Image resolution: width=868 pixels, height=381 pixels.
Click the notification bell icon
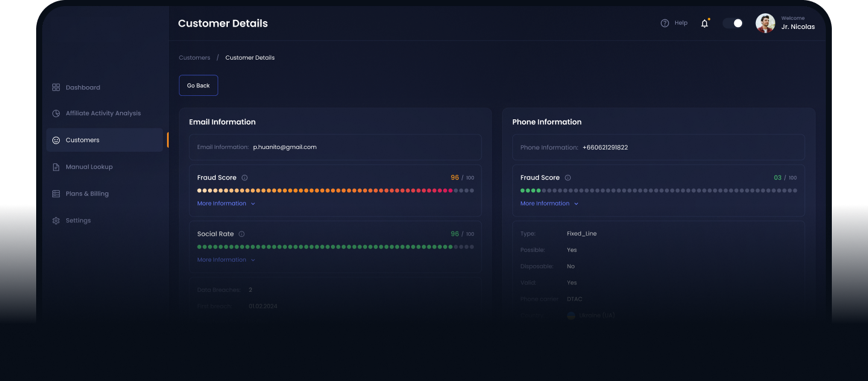(x=704, y=23)
